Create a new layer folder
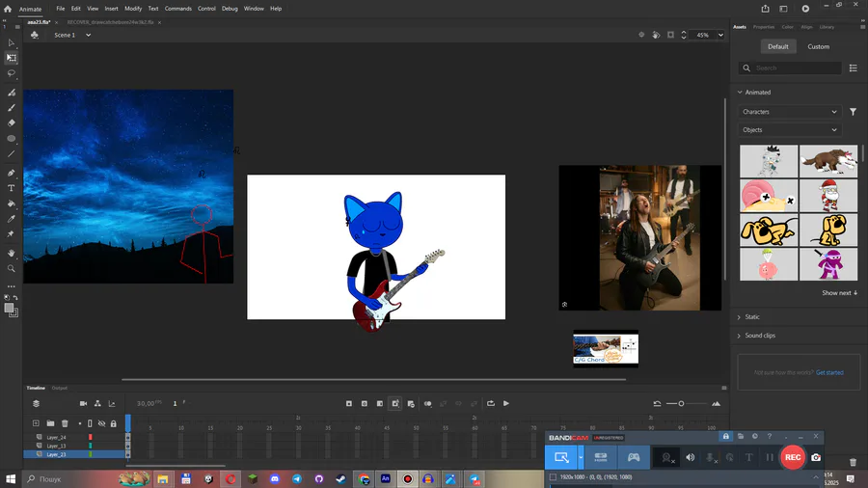The width and height of the screenshot is (868, 488). [x=50, y=423]
